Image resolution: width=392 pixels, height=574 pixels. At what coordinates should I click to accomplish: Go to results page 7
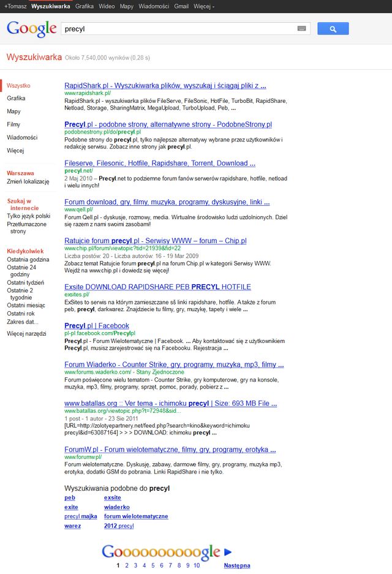coord(170,565)
